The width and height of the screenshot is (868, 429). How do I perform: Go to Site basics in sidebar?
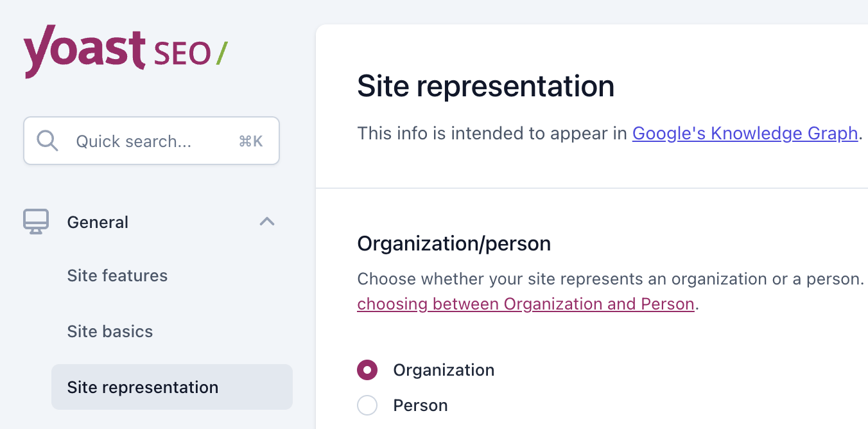point(110,331)
